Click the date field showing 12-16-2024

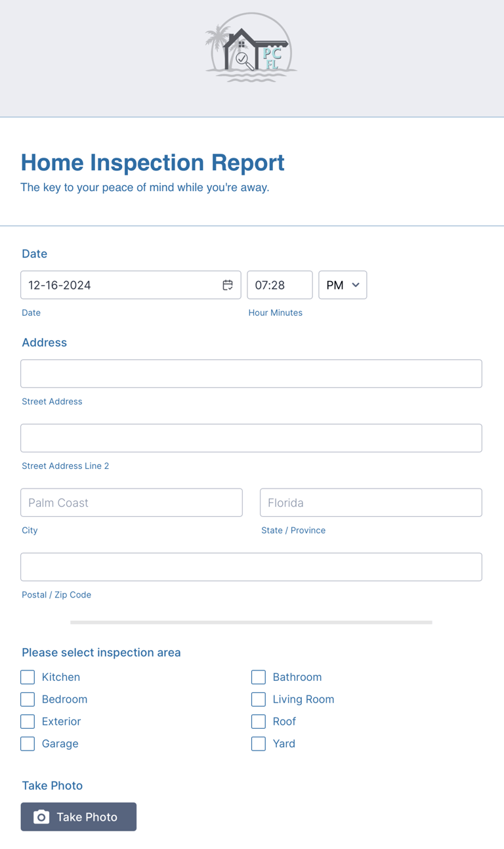(x=121, y=285)
